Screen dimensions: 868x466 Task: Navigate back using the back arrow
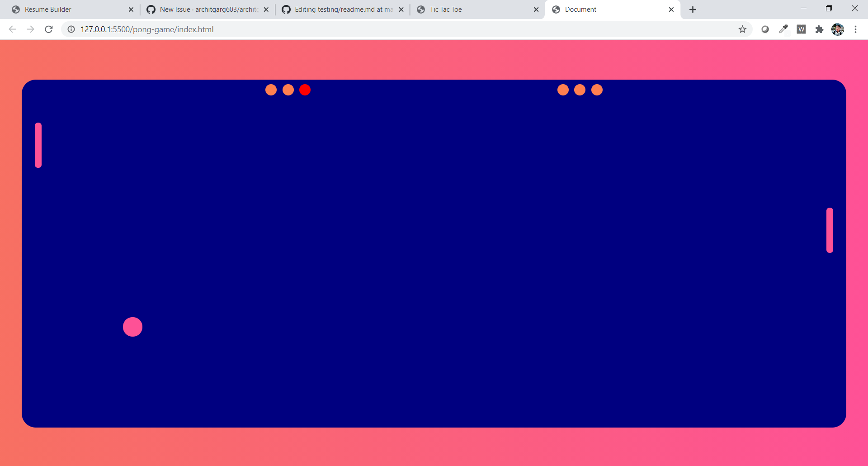coord(12,29)
